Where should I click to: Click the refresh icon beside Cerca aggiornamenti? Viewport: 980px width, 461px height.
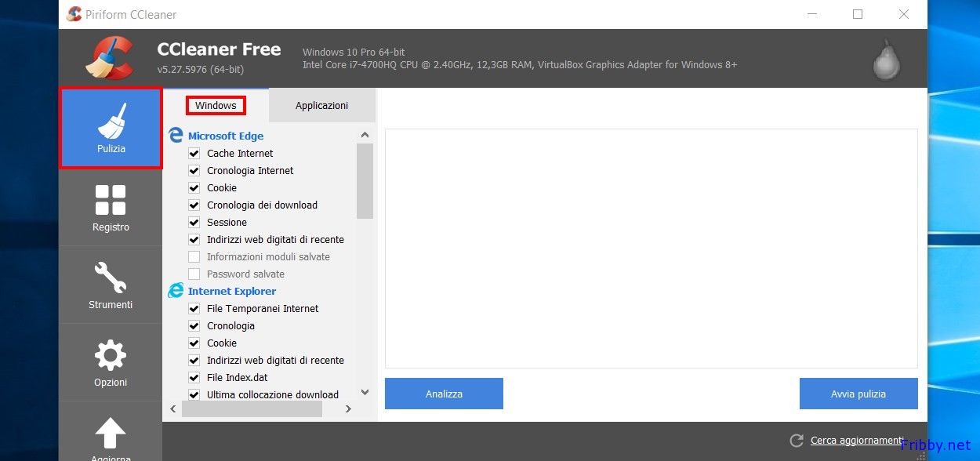pyautogui.click(x=797, y=441)
